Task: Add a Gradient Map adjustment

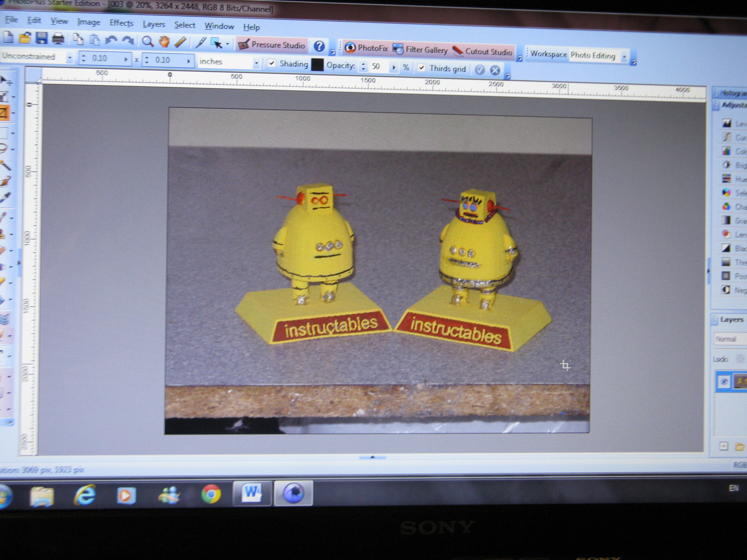Action: (x=726, y=220)
